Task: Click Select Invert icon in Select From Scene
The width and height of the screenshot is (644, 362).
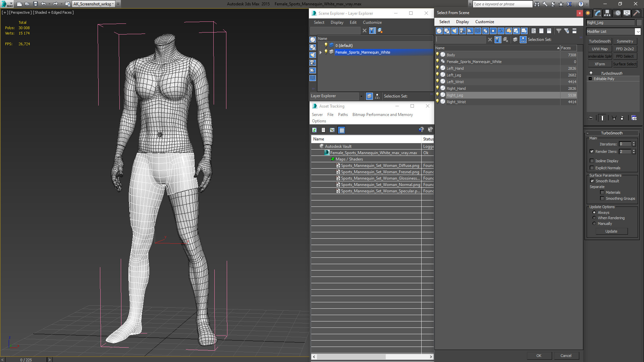Action: [549, 31]
